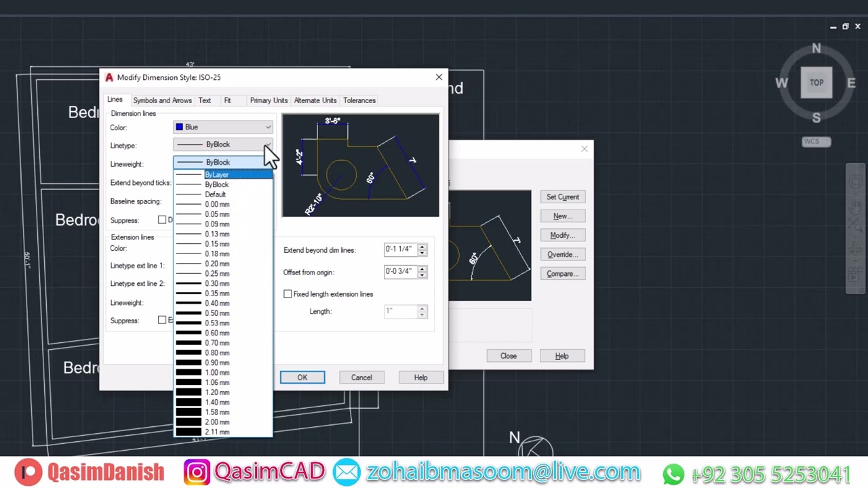
Task: Choose Default lineweight option
Action: click(223, 195)
